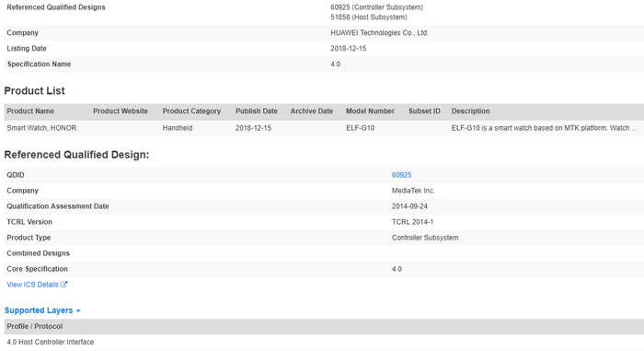Select the Product Name column header
The image size is (644, 351).
tap(30, 111)
